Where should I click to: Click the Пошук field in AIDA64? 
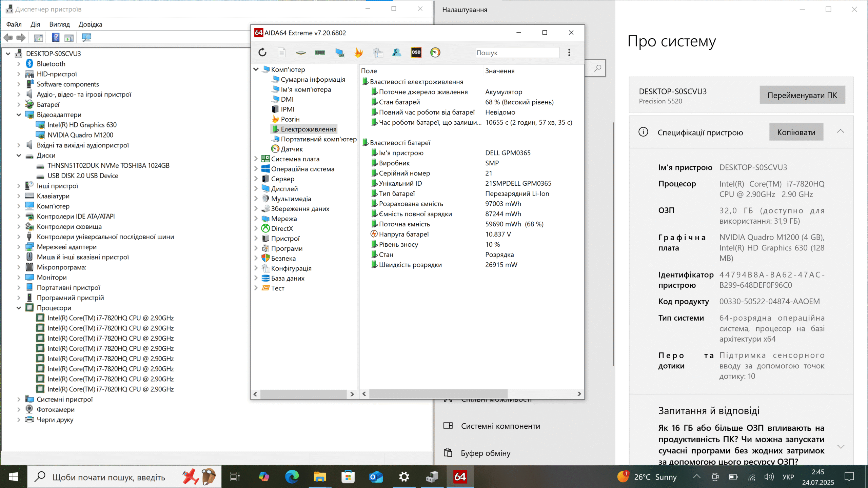[517, 53]
